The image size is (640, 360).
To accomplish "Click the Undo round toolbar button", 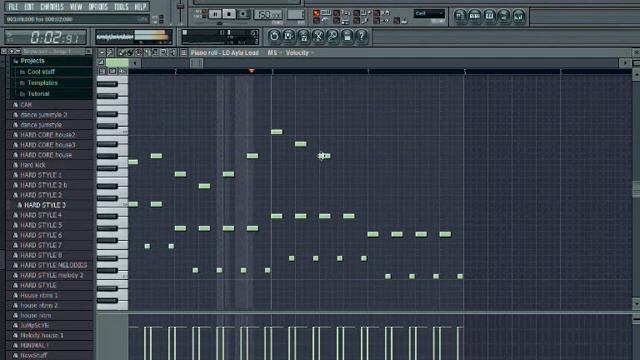I will pos(274,36).
